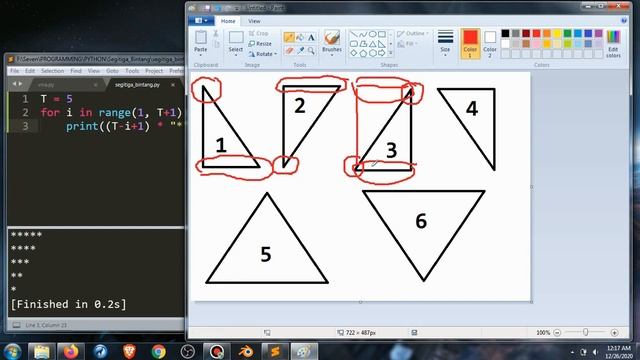Select the Magnifier tool in Paint
Screen dimensions: 640x360
point(311,50)
